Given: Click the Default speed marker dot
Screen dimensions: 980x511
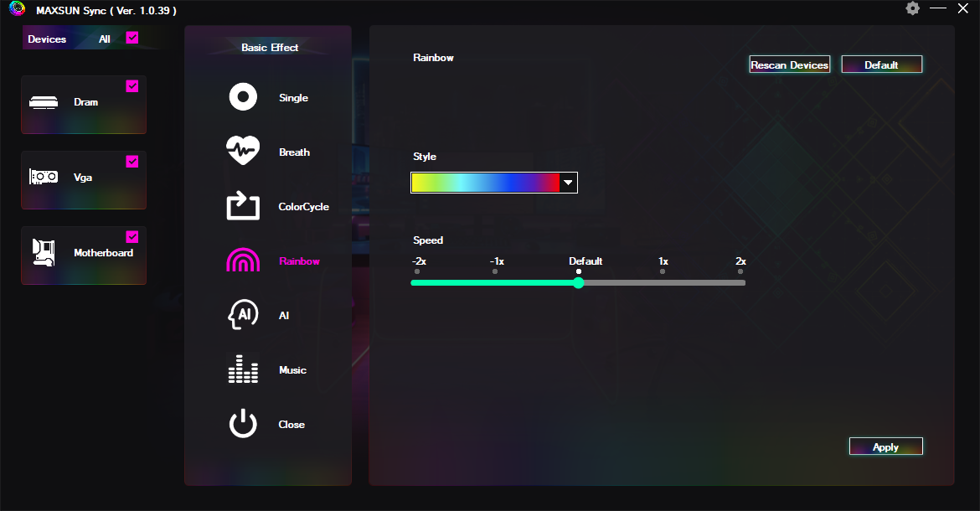Looking at the screenshot, I should point(579,271).
